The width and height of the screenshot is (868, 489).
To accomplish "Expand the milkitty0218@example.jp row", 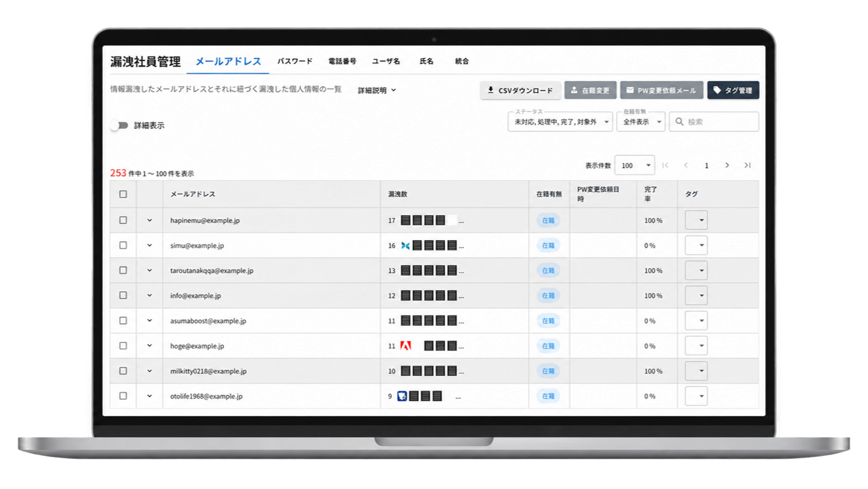I will tap(150, 371).
